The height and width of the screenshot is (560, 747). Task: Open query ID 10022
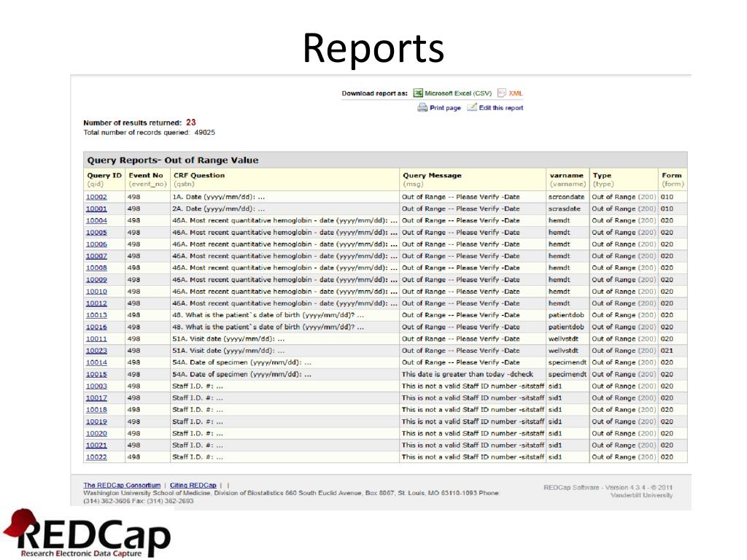[96, 457]
